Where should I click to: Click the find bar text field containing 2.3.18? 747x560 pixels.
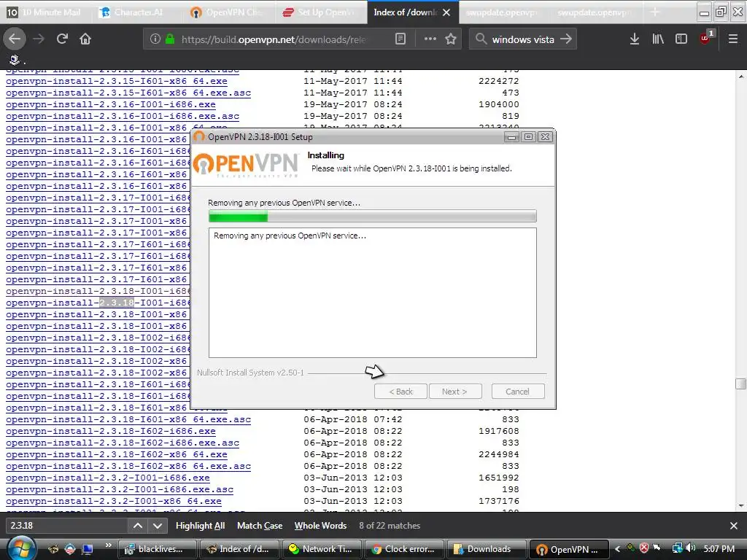coord(66,526)
